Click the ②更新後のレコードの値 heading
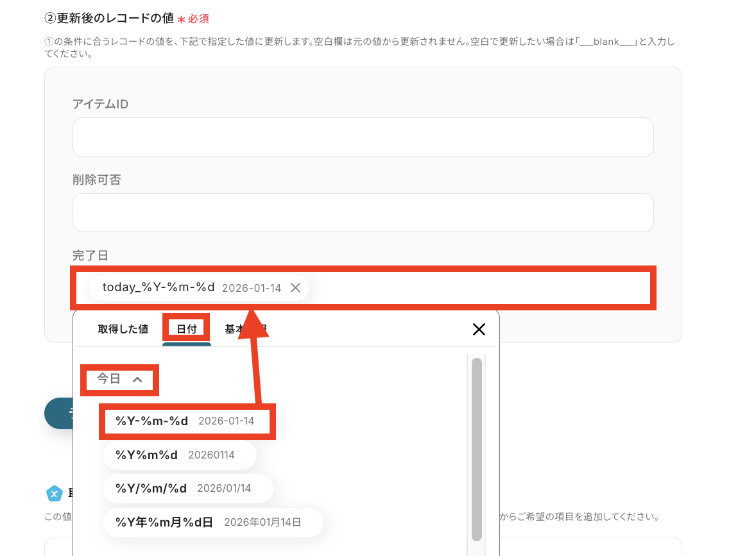The width and height of the screenshot is (756, 556). 109,19
